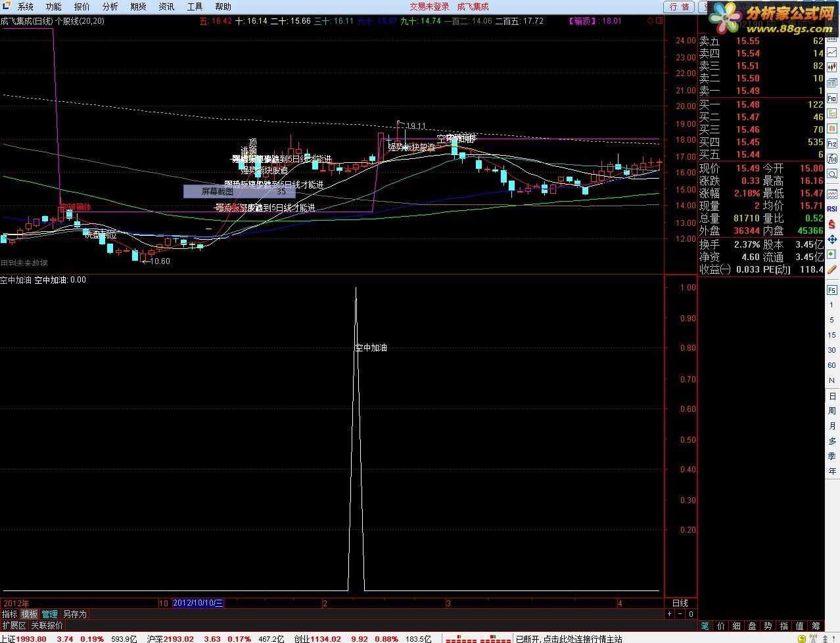Click the f(x) formula icon
840x643 pixels.
coord(831,158)
